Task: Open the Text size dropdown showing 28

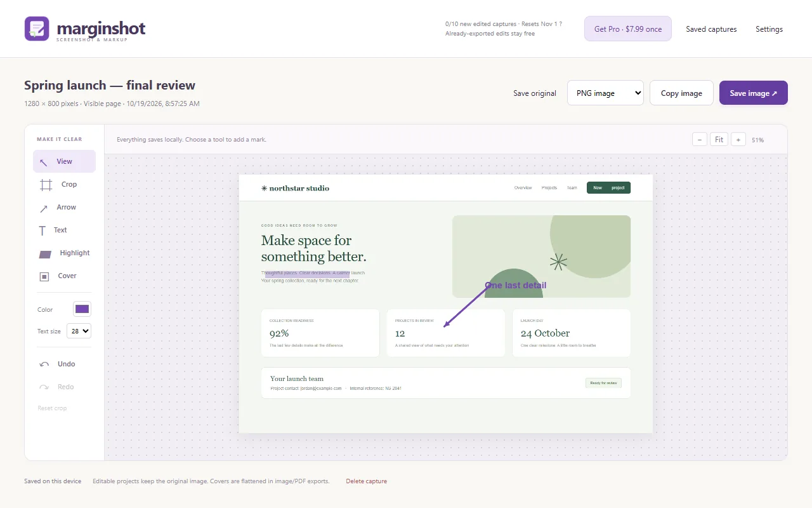Action: click(79, 331)
